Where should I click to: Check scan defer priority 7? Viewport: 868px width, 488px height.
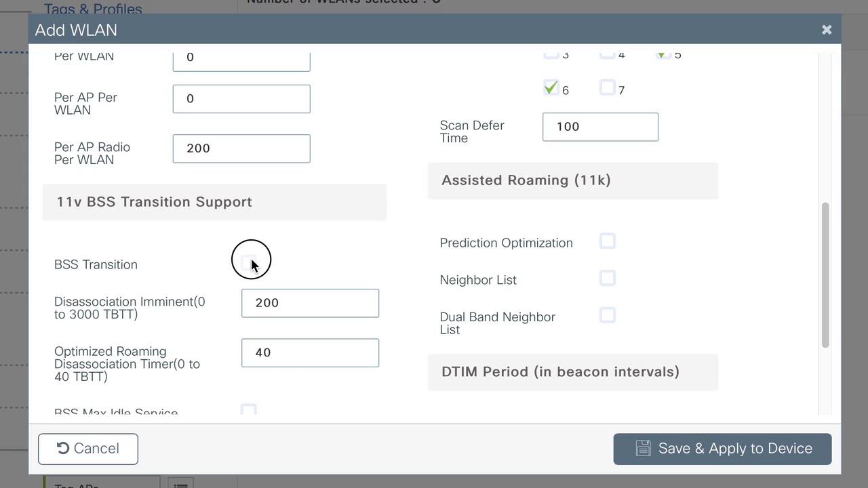608,88
